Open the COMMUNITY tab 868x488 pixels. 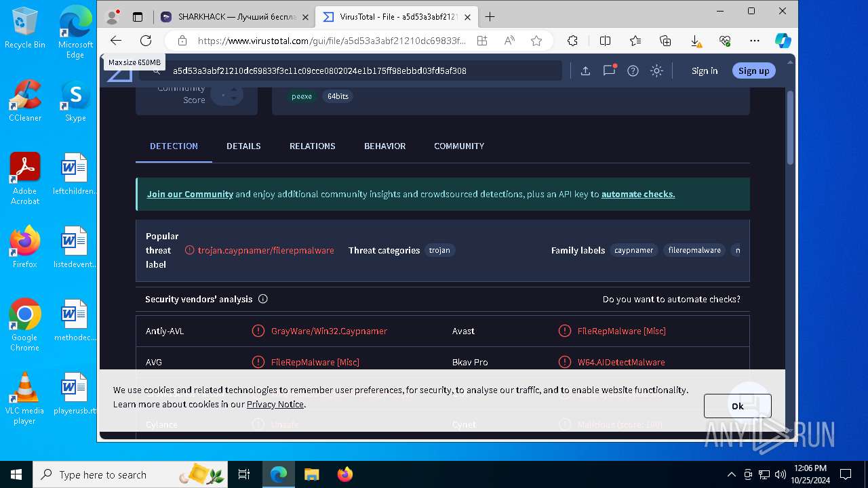click(459, 146)
